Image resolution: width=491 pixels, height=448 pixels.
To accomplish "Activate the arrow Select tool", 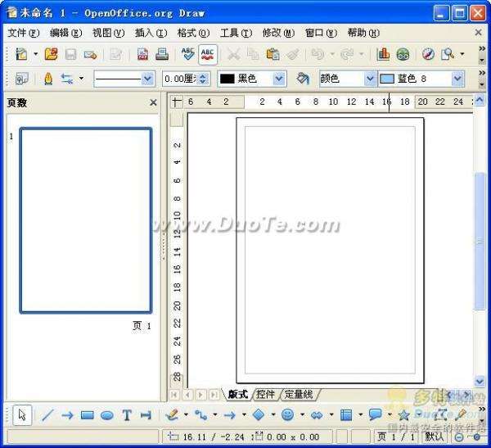I will point(22,415).
